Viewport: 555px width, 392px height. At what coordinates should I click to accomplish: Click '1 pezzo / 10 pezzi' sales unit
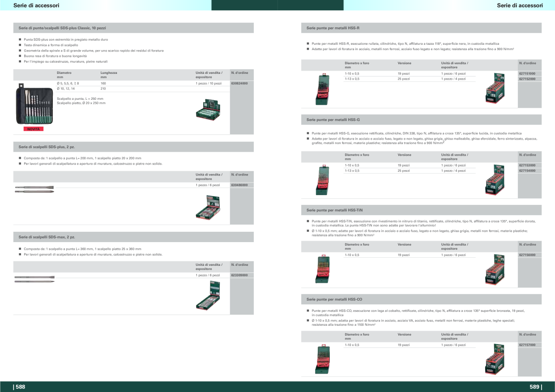(209, 83)
